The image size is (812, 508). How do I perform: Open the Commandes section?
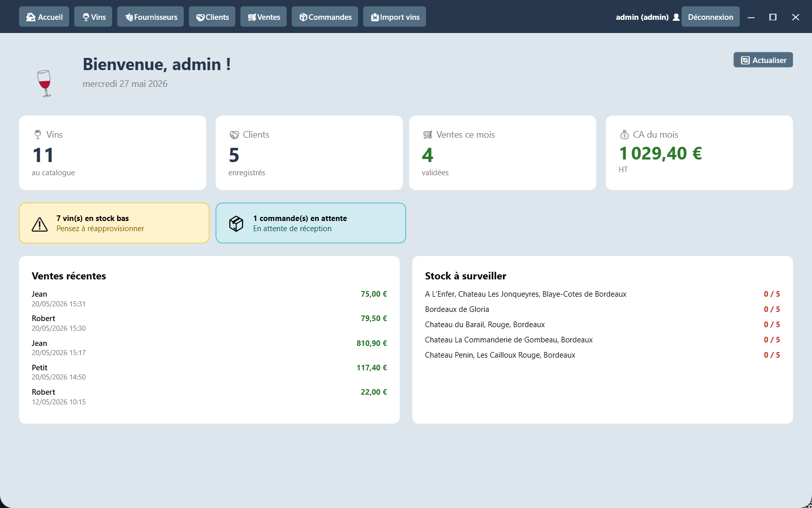[x=325, y=17]
